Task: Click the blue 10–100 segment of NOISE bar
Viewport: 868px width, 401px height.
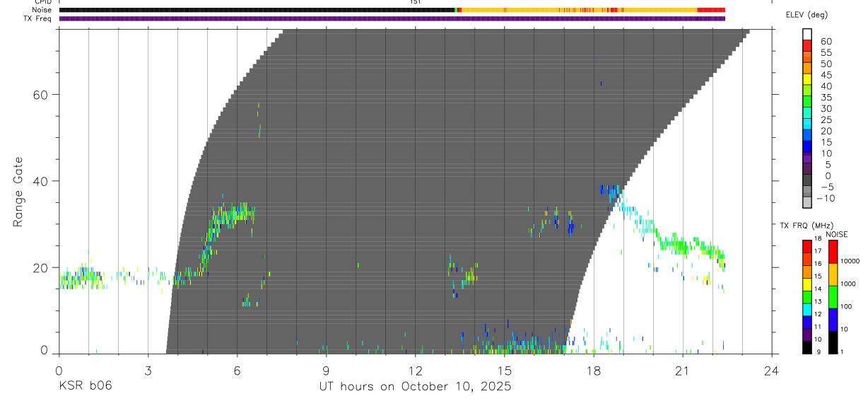Action: [x=833, y=319]
